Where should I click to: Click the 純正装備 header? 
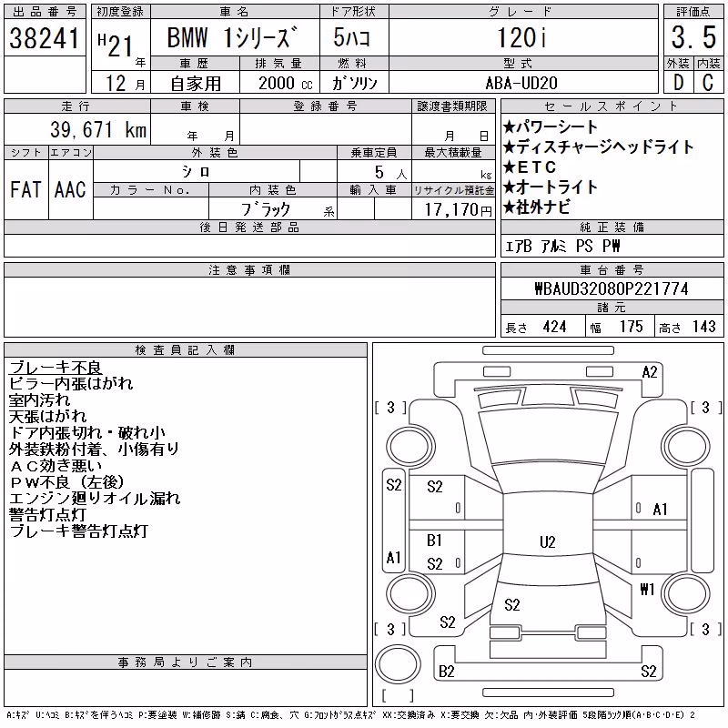coord(612,227)
